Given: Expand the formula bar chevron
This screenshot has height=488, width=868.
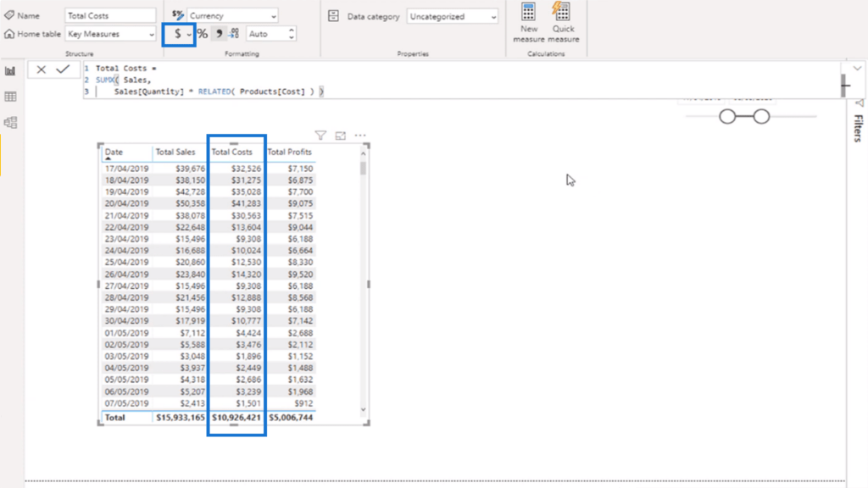Looking at the screenshot, I should (857, 69).
